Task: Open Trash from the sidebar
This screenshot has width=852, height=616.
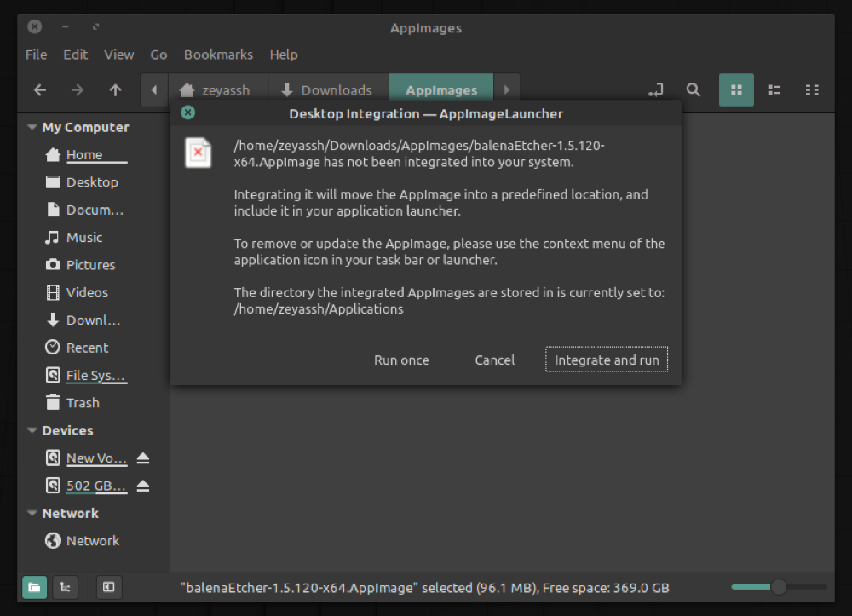Action: (x=82, y=402)
